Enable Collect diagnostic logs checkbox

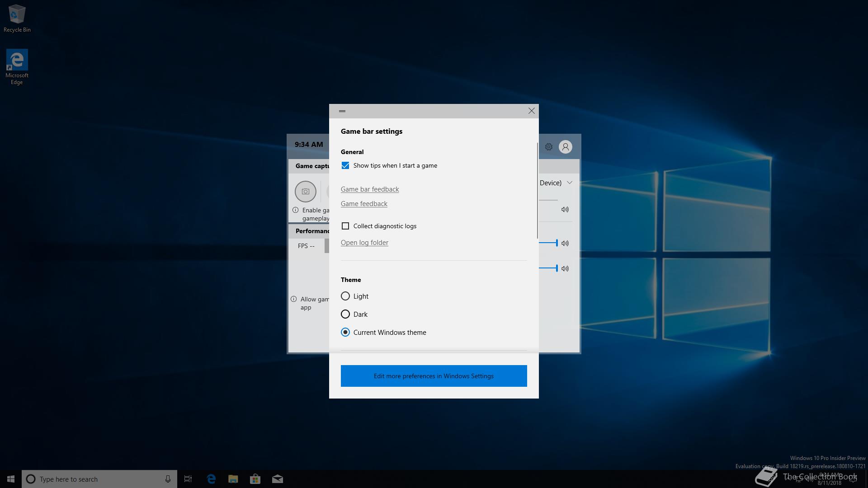(x=345, y=226)
